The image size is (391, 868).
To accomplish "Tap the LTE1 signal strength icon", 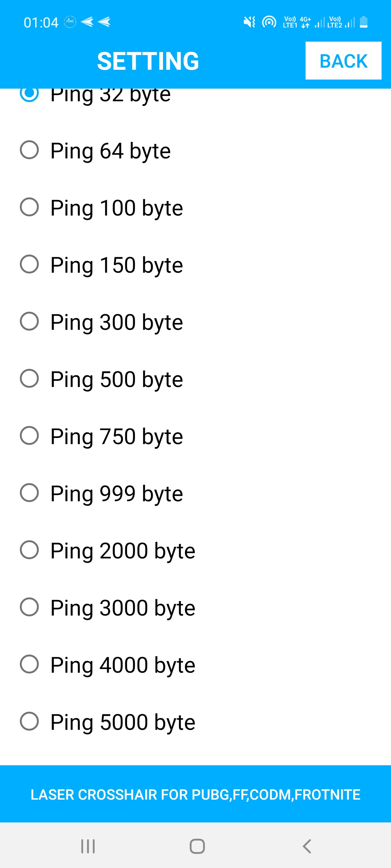I will 319,22.
